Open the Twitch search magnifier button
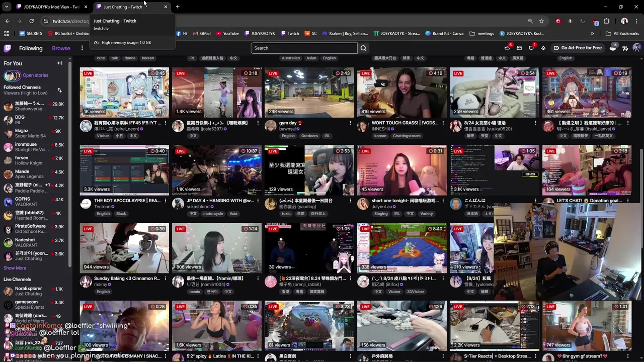This screenshot has height=362, width=644. (x=363, y=48)
